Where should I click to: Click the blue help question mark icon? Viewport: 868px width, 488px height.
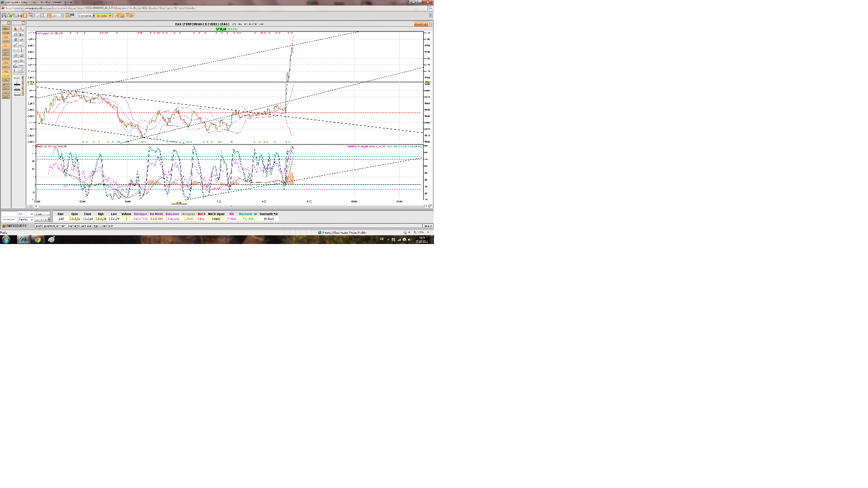[430, 15]
